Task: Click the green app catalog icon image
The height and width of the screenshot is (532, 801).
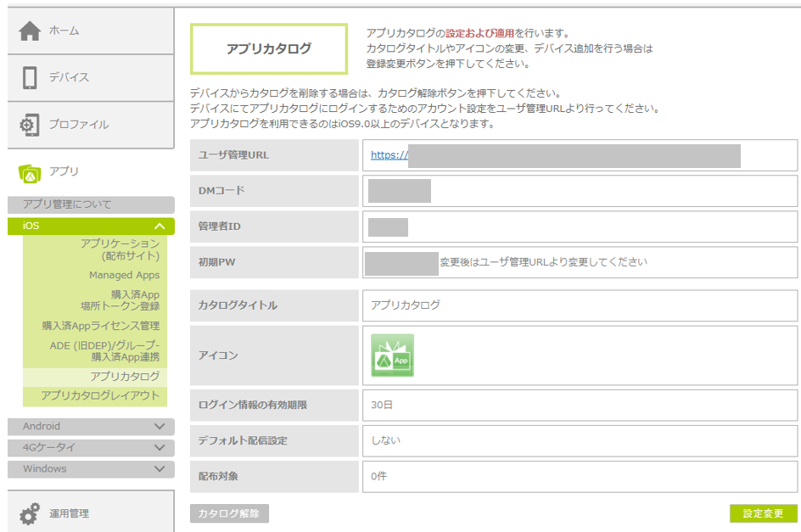Action: coord(392,356)
